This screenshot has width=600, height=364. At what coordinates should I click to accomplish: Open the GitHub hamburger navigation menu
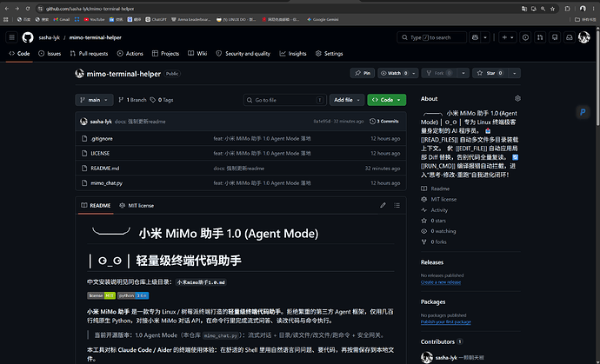(x=12, y=37)
